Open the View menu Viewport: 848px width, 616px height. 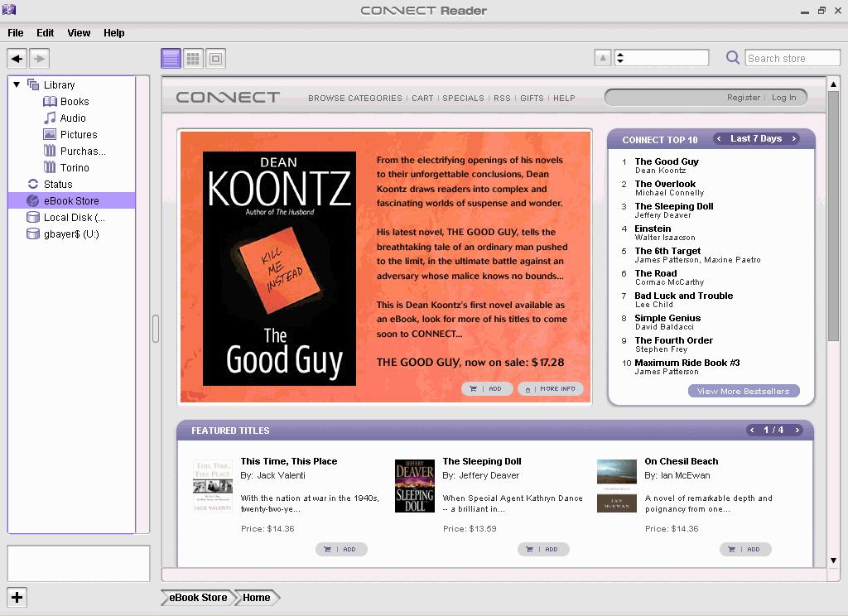point(79,33)
